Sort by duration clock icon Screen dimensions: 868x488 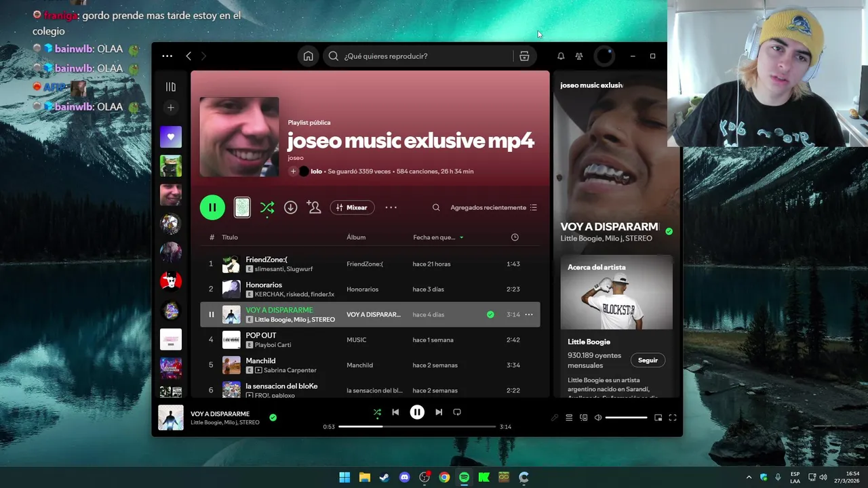pyautogui.click(x=515, y=237)
